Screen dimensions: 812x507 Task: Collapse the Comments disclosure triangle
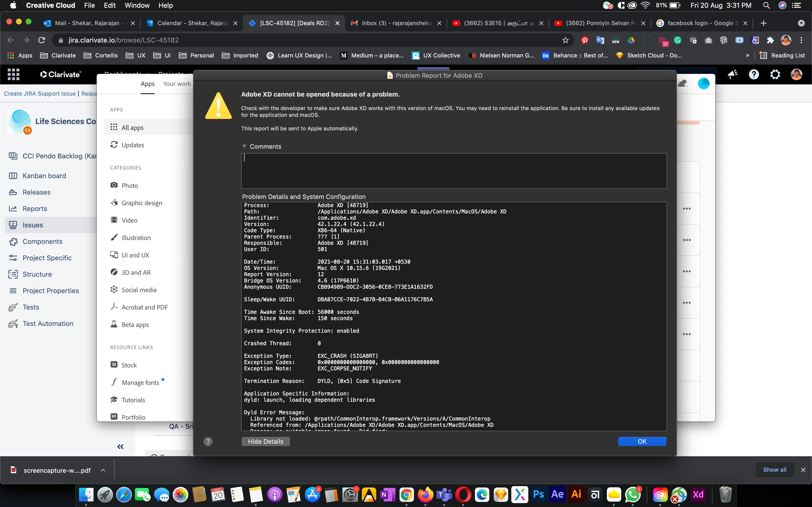244,147
